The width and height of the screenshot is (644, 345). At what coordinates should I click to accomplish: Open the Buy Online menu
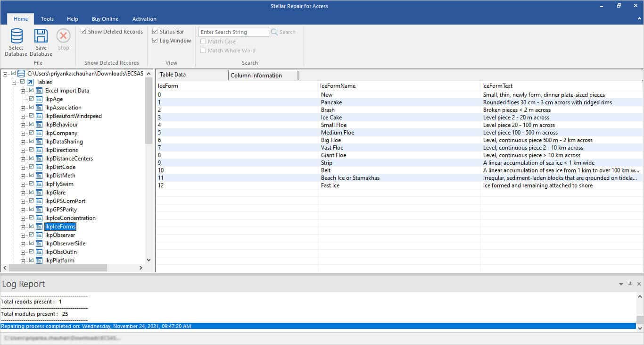(105, 19)
